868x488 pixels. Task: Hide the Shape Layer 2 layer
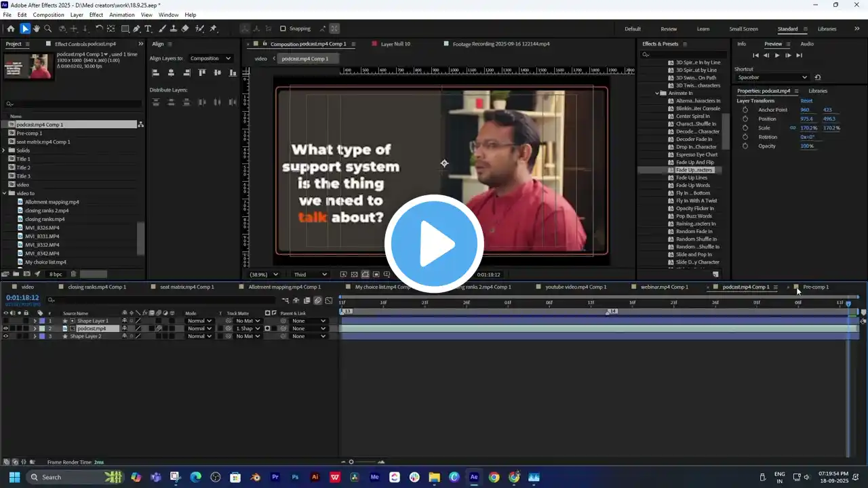5,336
